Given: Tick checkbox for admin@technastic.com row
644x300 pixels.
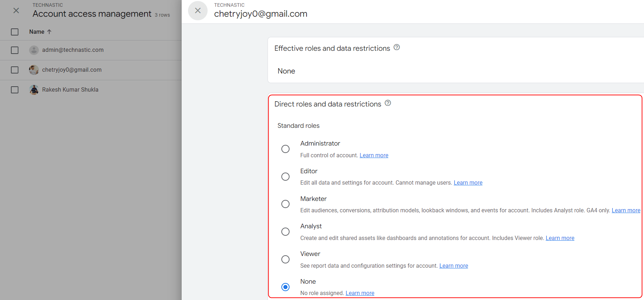Looking at the screenshot, I should (x=15, y=50).
